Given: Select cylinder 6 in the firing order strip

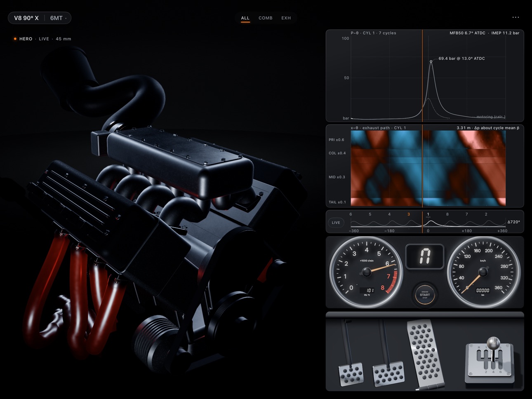Looking at the screenshot, I should (351, 214).
